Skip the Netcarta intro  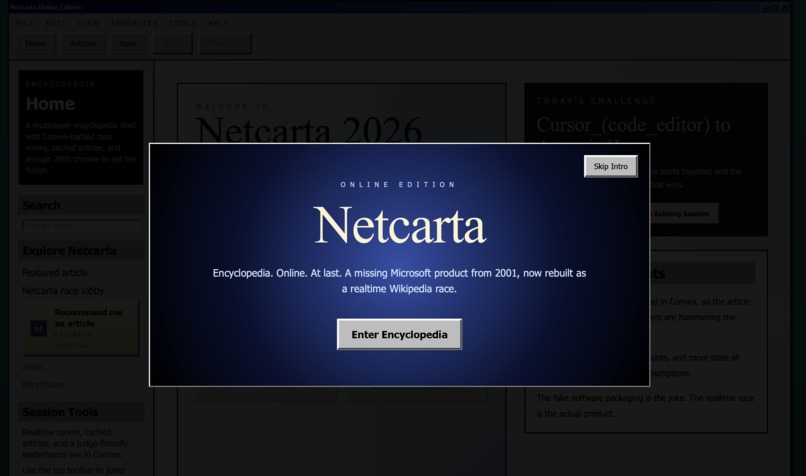coord(611,166)
